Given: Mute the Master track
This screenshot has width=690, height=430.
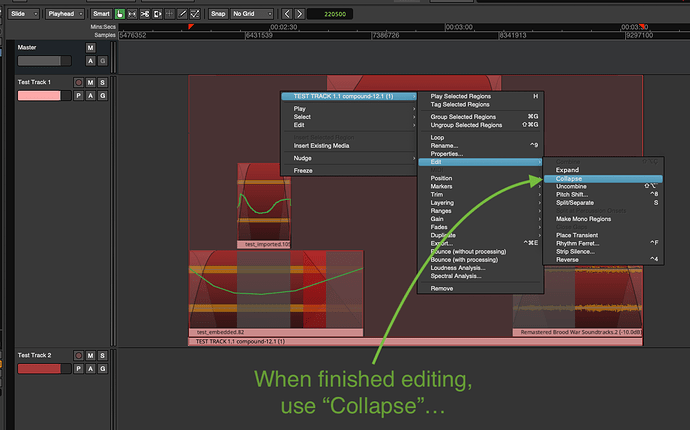Looking at the screenshot, I should [90, 48].
